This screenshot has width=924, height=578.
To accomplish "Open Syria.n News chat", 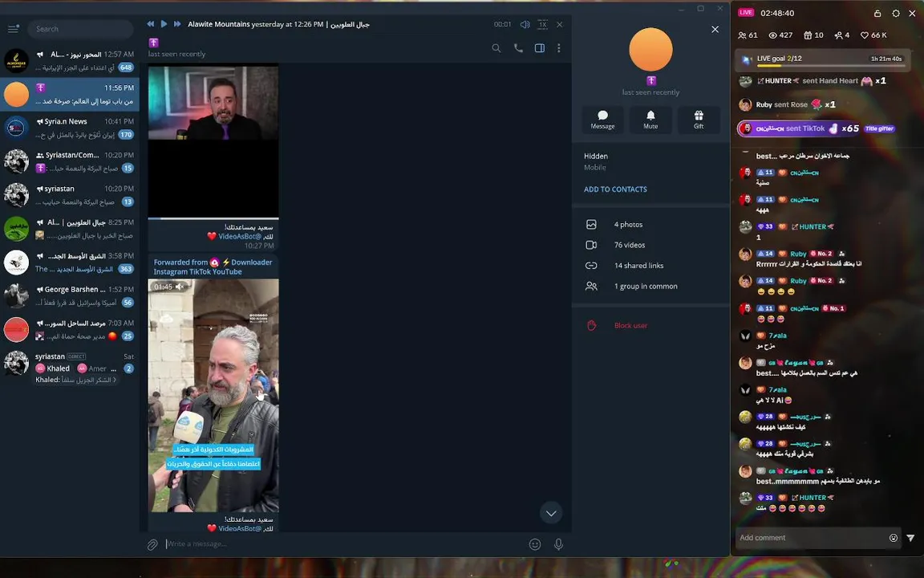I will 70,128.
